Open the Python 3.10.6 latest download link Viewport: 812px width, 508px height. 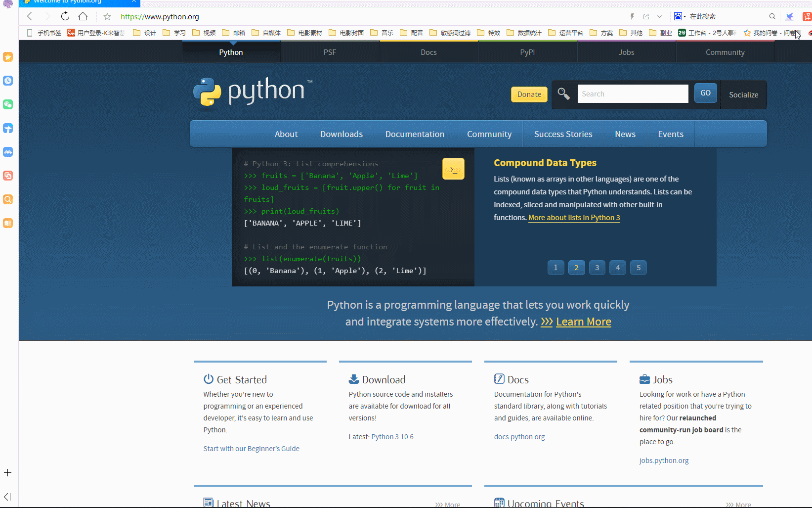(392, 437)
